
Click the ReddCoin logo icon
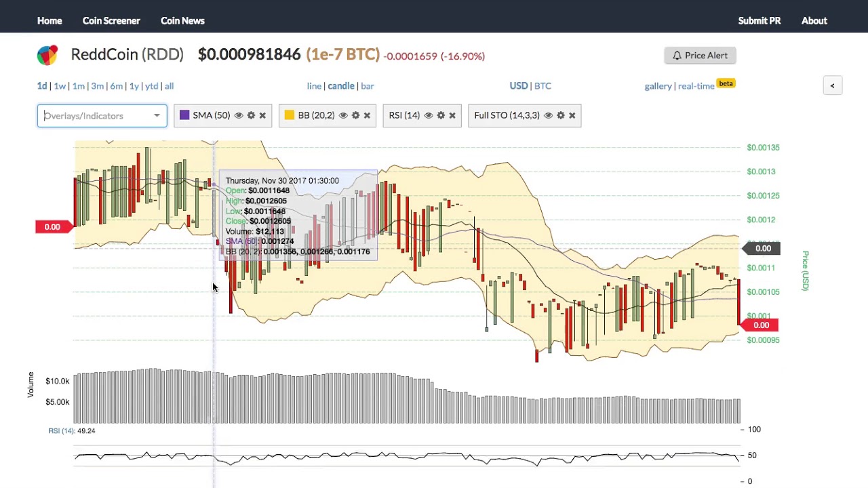coord(47,55)
